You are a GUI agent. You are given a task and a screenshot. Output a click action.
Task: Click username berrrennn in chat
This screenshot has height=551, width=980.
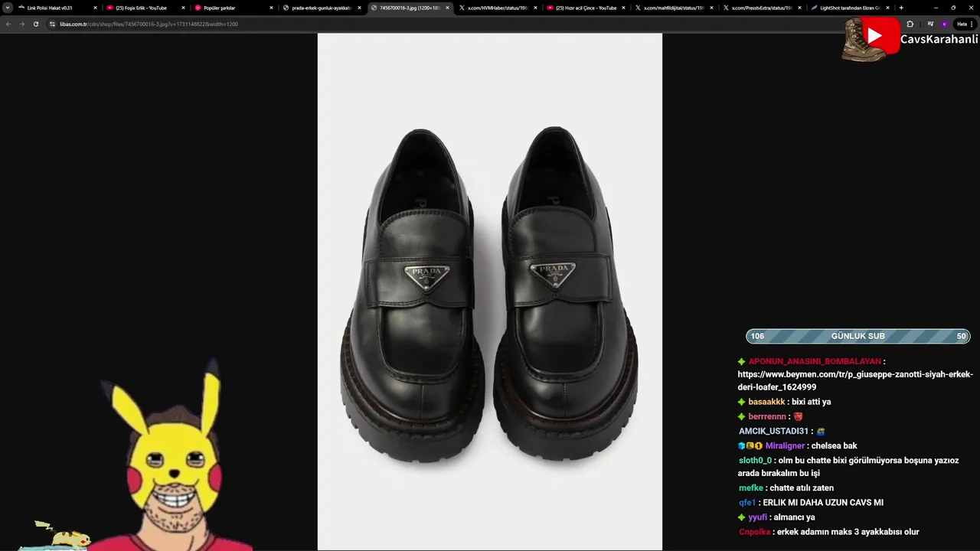767,416
